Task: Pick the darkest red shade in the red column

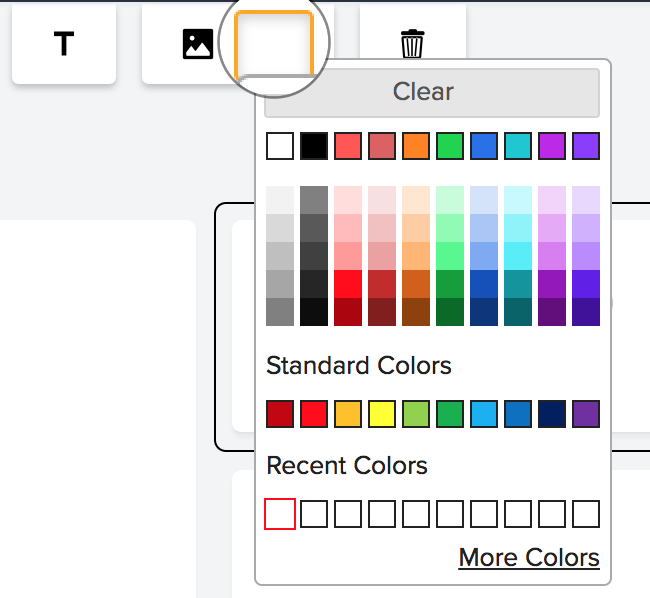Action: tap(348, 312)
